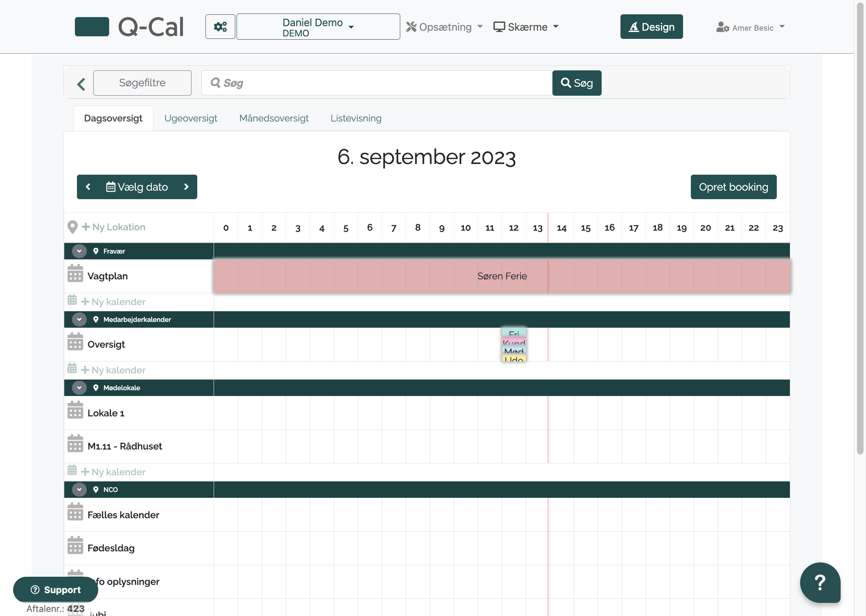Click the Fravær location pin icon
This screenshot has height=616, width=866.
pyautogui.click(x=96, y=251)
